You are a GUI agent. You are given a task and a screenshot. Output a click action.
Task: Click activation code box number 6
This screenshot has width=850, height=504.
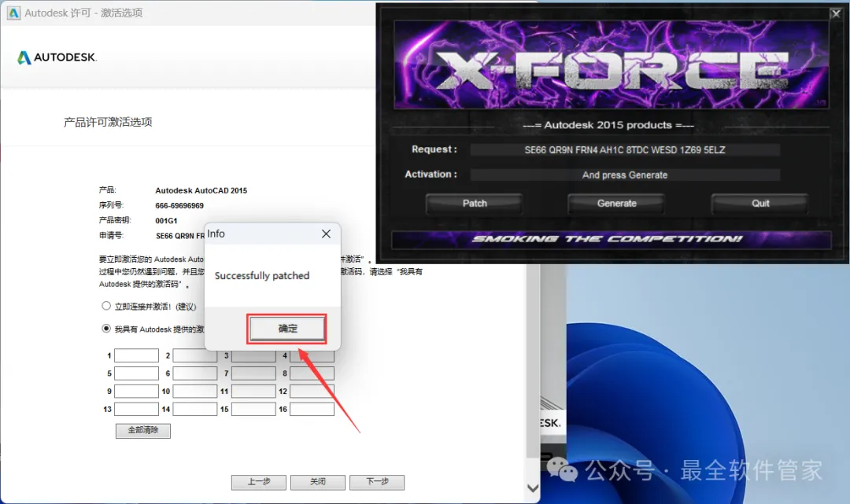tap(195, 373)
